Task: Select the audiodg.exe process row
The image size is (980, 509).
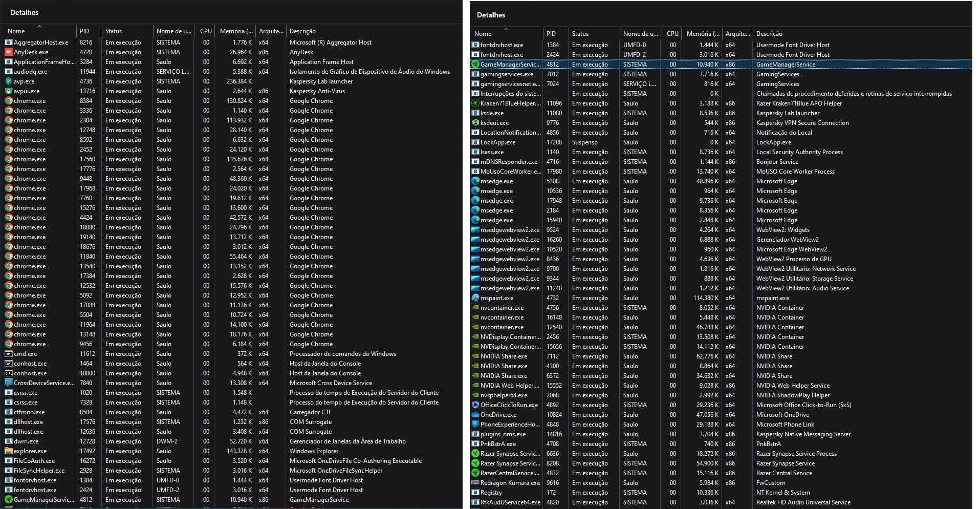Action: click(232, 72)
